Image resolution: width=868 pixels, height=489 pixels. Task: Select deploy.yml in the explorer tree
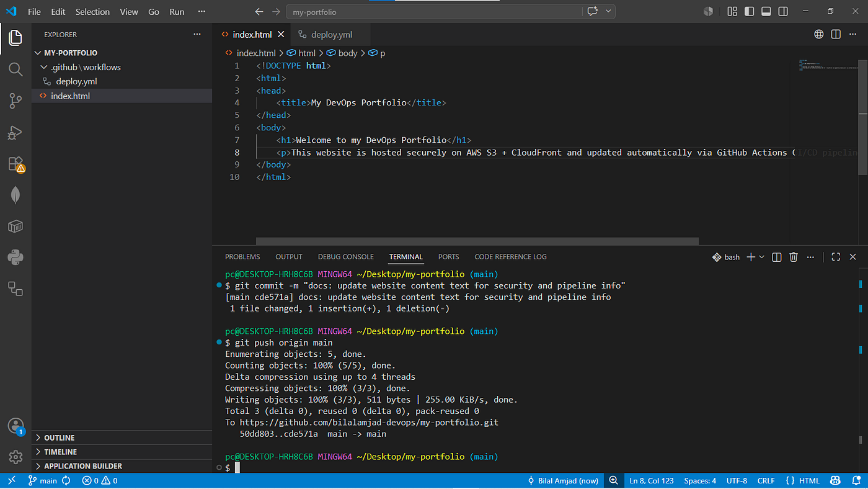point(76,81)
